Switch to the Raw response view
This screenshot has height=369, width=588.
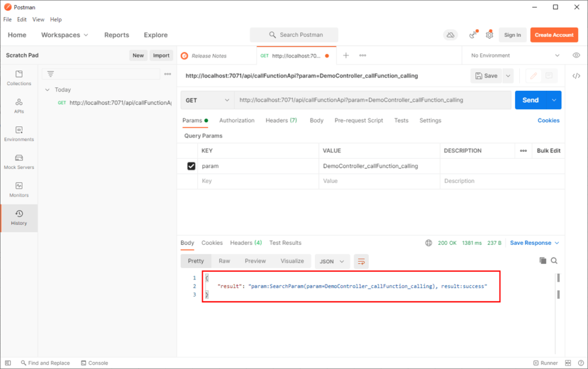[x=224, y=260]
